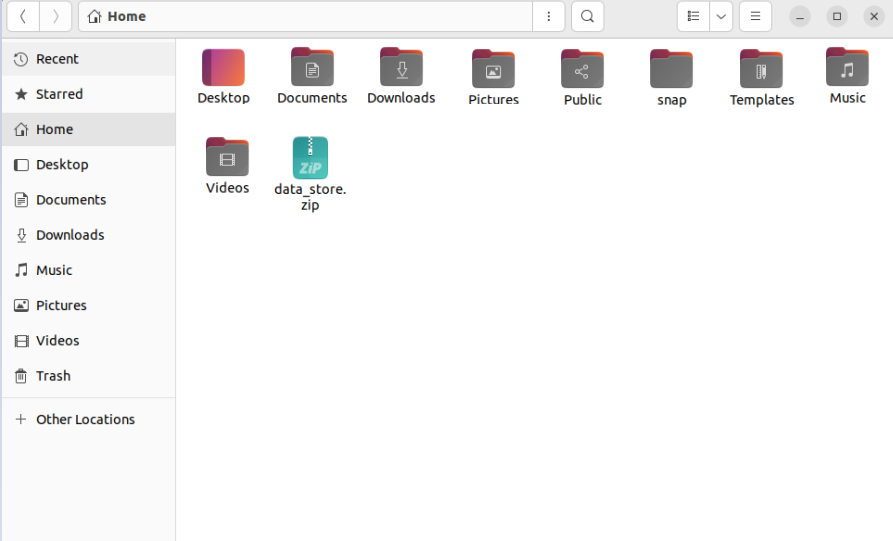
Task: Select the Templates folder icon
Action: 761,69
